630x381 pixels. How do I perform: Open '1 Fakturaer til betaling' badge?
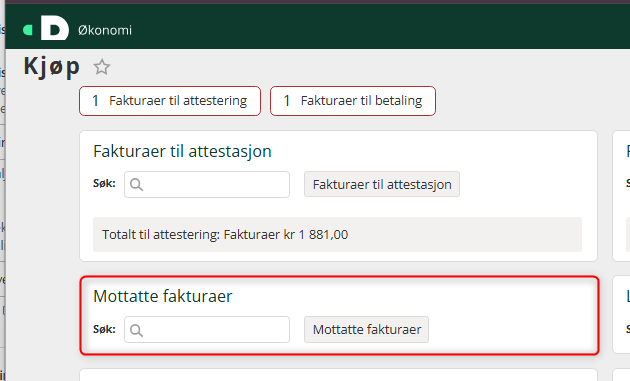point(353,101)
